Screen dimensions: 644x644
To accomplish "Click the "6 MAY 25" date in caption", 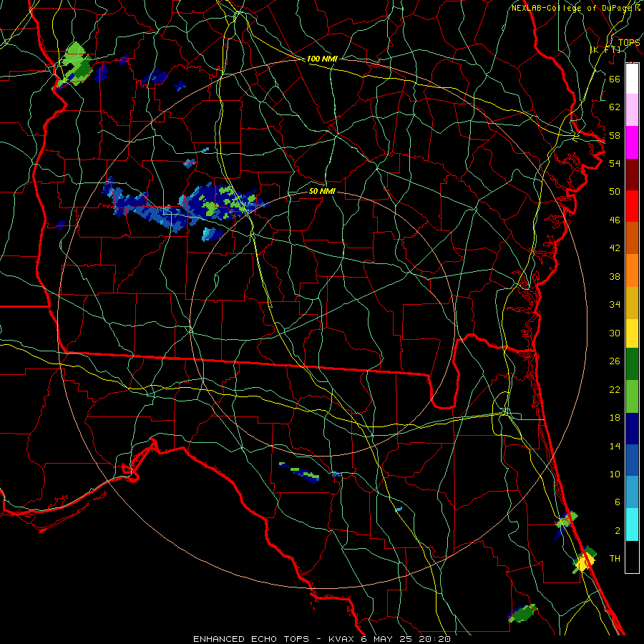I will coord(388,639).
